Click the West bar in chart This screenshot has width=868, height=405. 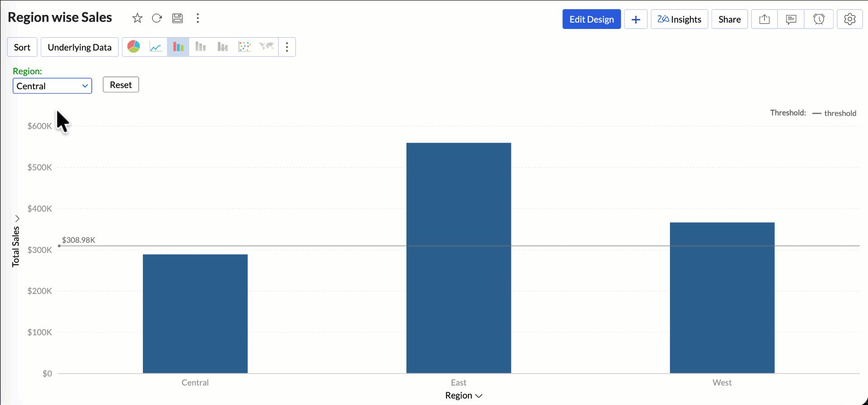[722, 298]
